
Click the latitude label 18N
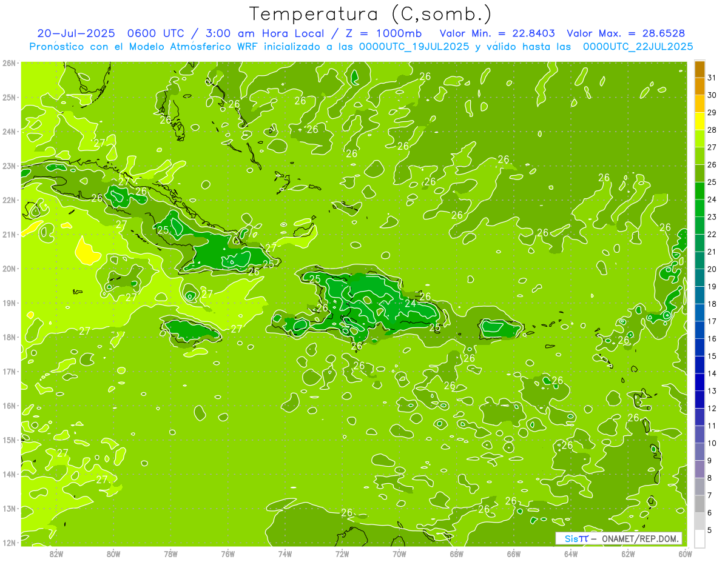[x=8, y=337]
